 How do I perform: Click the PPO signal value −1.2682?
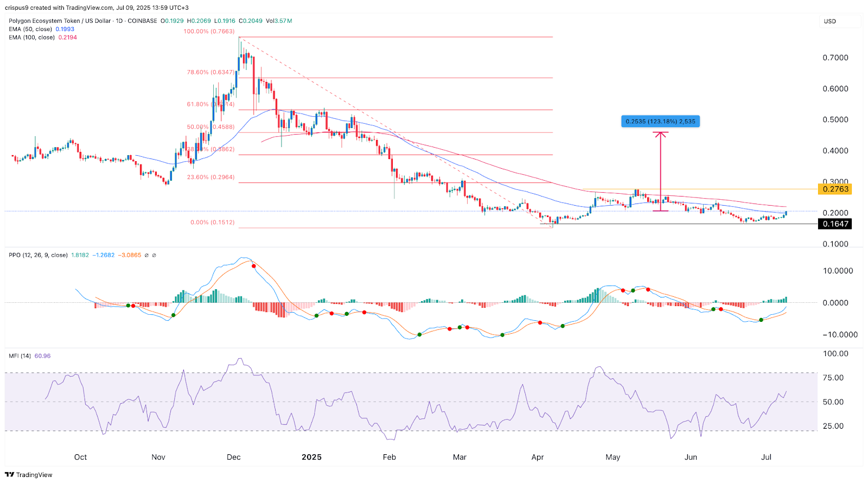(x=104, y=255)
